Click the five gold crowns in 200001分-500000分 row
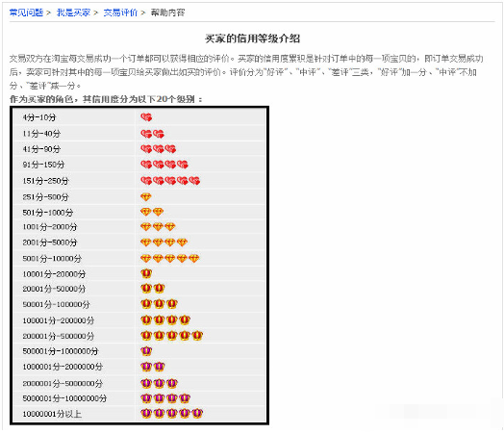The width and height of the screenshot is (504, 434). click(x=172, y=336)
